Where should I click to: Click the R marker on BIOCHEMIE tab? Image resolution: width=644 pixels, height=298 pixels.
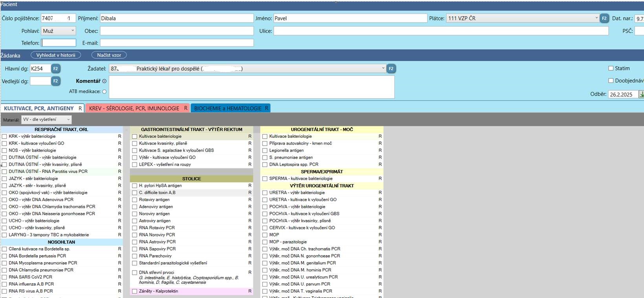(266, 108)
